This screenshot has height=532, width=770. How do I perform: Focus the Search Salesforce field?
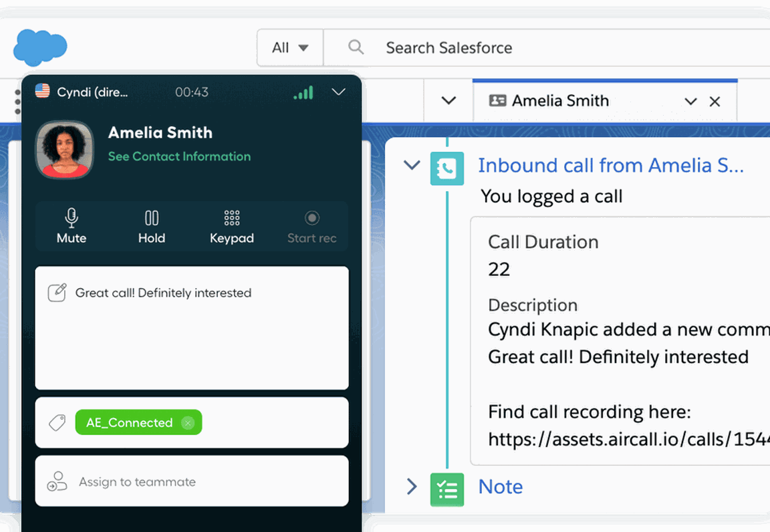(547, 47)
